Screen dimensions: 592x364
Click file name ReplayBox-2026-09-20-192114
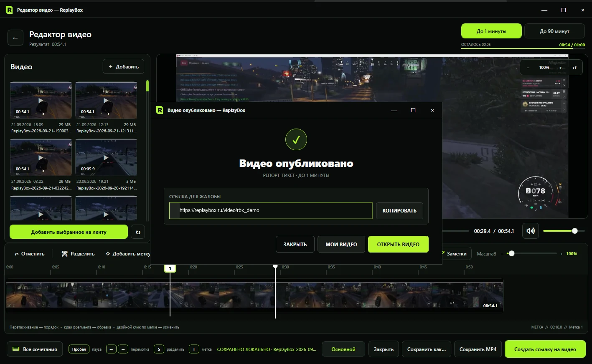coord(106,188)
